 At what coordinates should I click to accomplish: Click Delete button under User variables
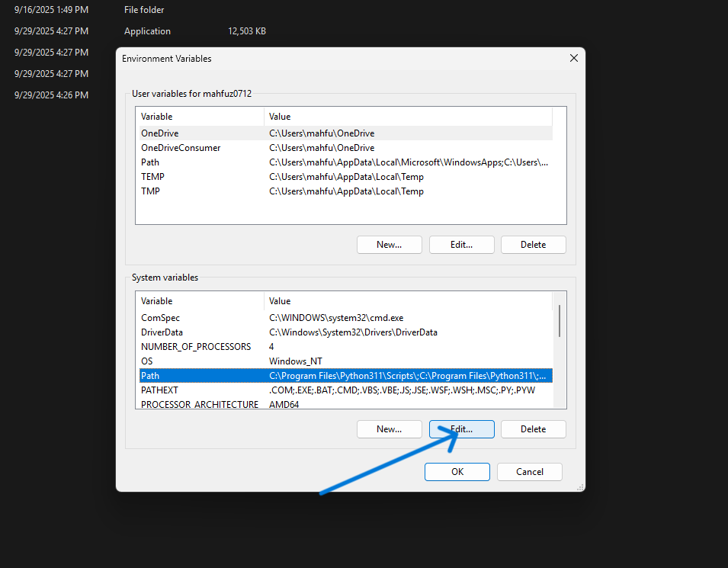(x=533, y=245)
